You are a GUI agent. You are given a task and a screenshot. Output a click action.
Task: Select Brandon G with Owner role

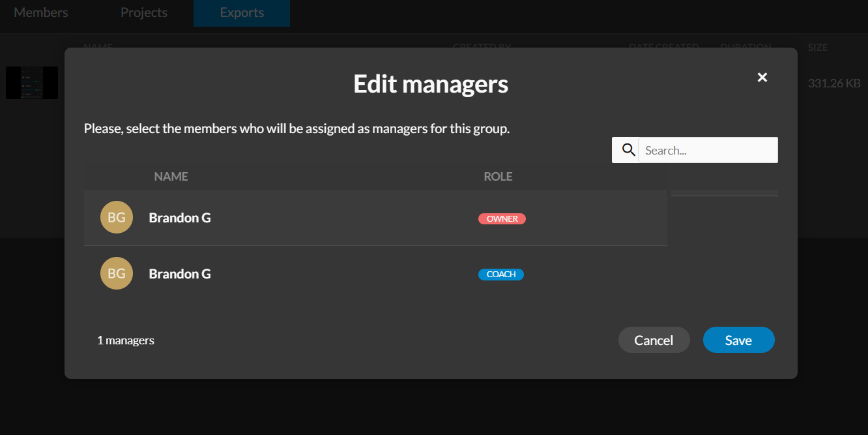tap(375, 218)
